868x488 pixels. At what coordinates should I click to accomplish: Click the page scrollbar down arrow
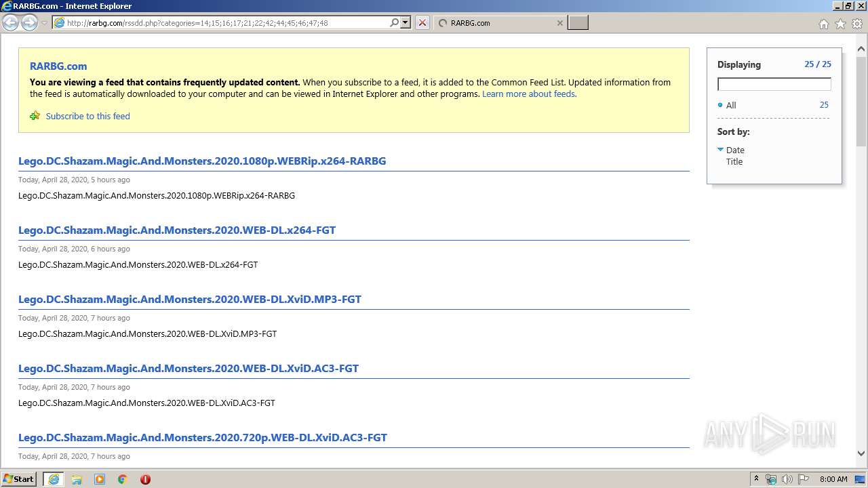click(x=861, y=453)
